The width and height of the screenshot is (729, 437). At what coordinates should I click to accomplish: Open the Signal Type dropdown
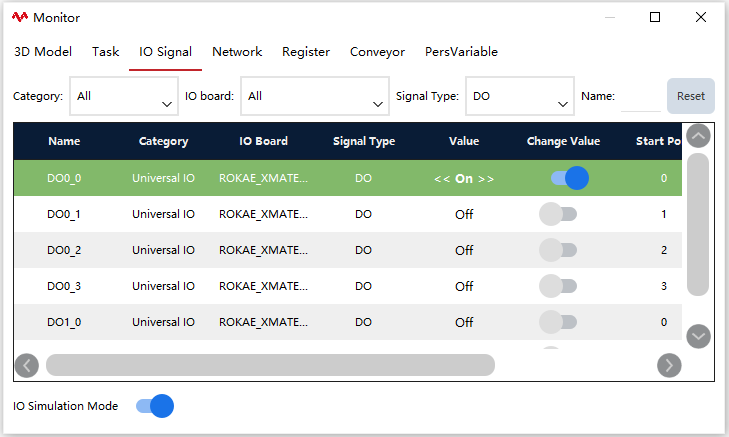[x=520, y=96]
